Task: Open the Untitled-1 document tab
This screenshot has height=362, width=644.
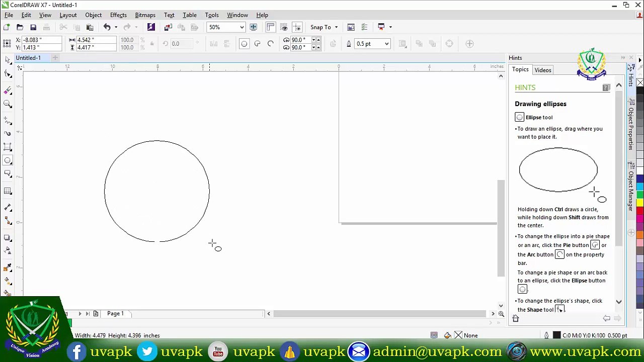Action: [x=28, y=58]
